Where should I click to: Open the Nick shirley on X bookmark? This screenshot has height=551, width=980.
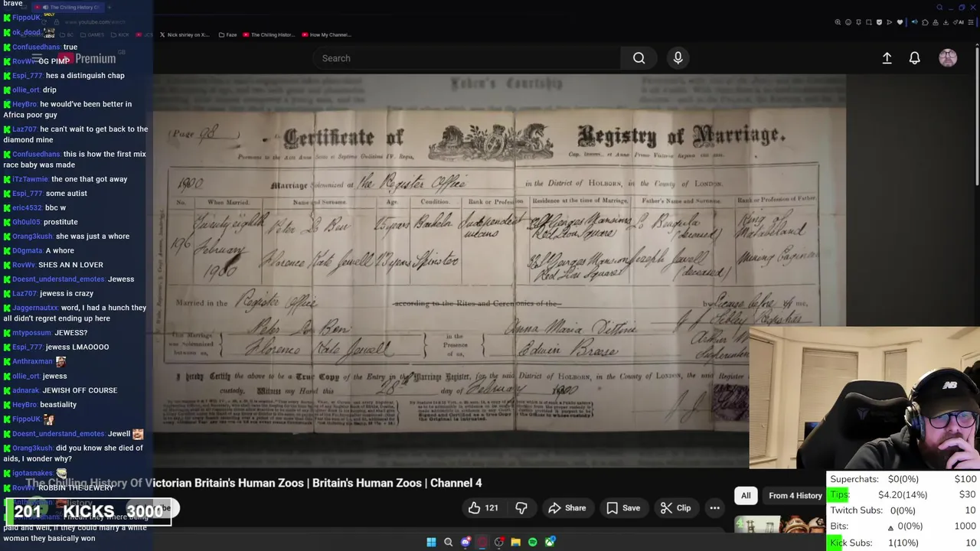coord(184,34)
